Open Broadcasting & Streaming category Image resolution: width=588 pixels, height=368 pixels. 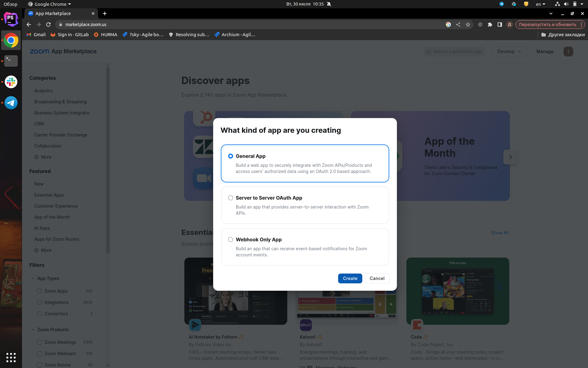[x=60, y=102]
